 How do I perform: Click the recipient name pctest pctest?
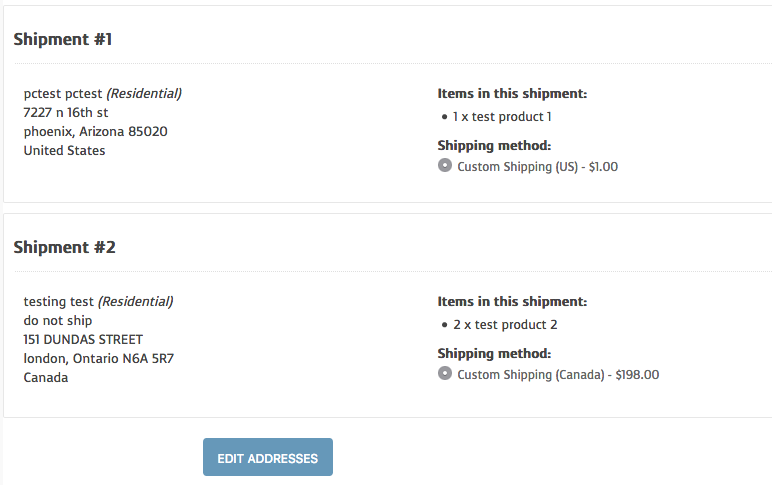click(64, 94)
